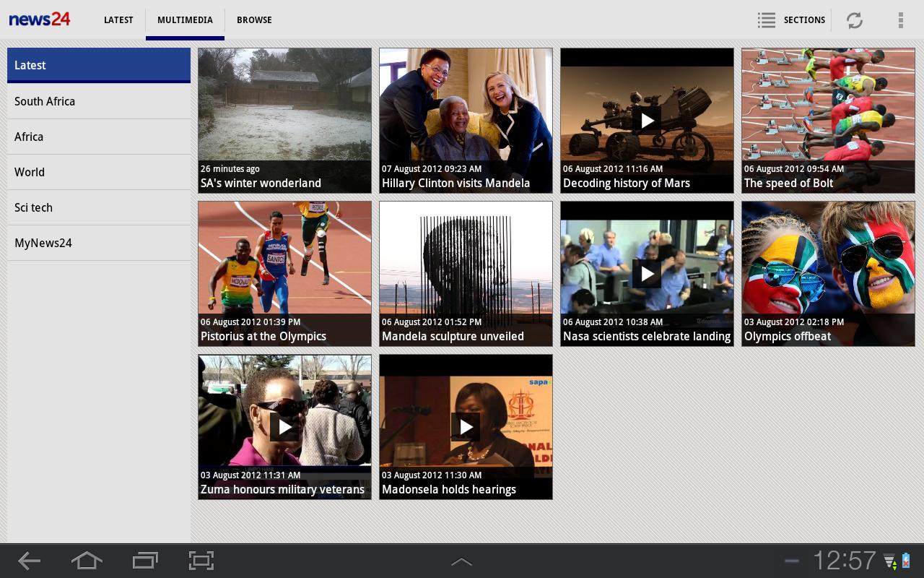Tap the Android home button
924x578 pixels.
tap(87, 561)
